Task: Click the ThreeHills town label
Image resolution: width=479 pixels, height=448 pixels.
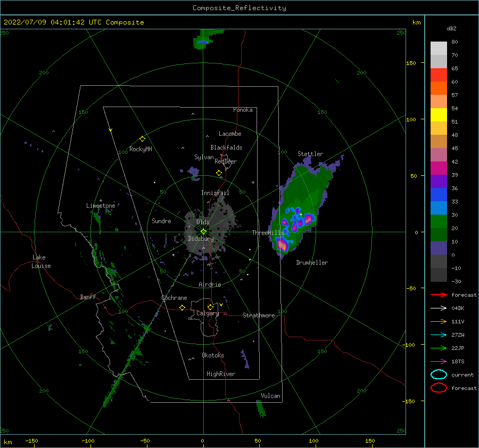Action: click(x=268, y=233)
